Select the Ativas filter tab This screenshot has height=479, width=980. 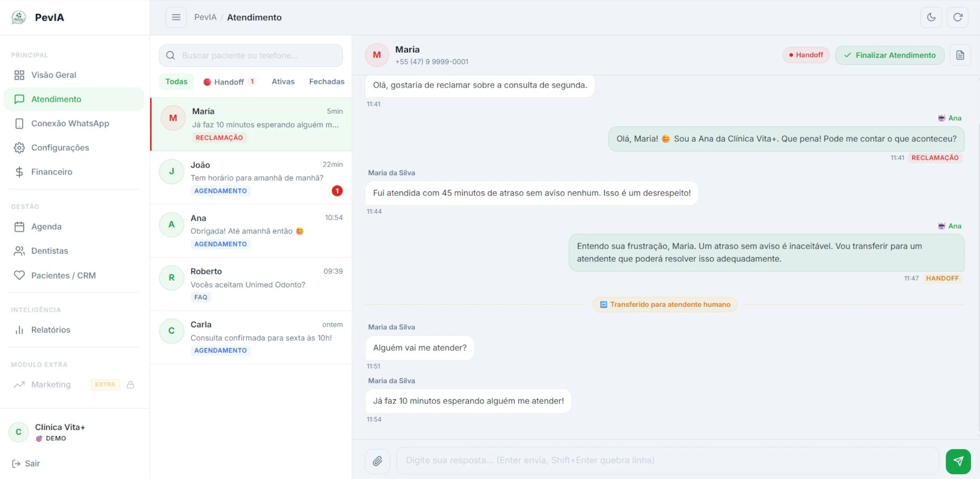click(283, 82)
